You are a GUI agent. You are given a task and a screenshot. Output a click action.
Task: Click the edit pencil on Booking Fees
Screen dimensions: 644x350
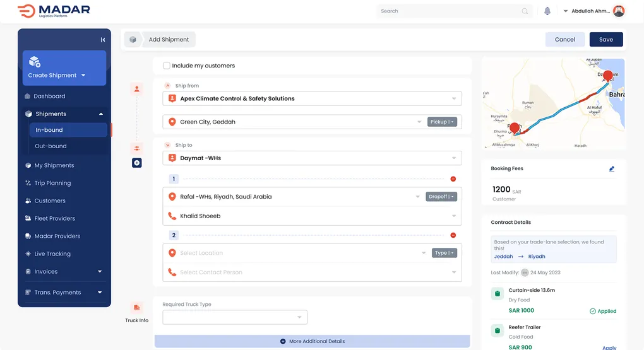coord(612,169)
